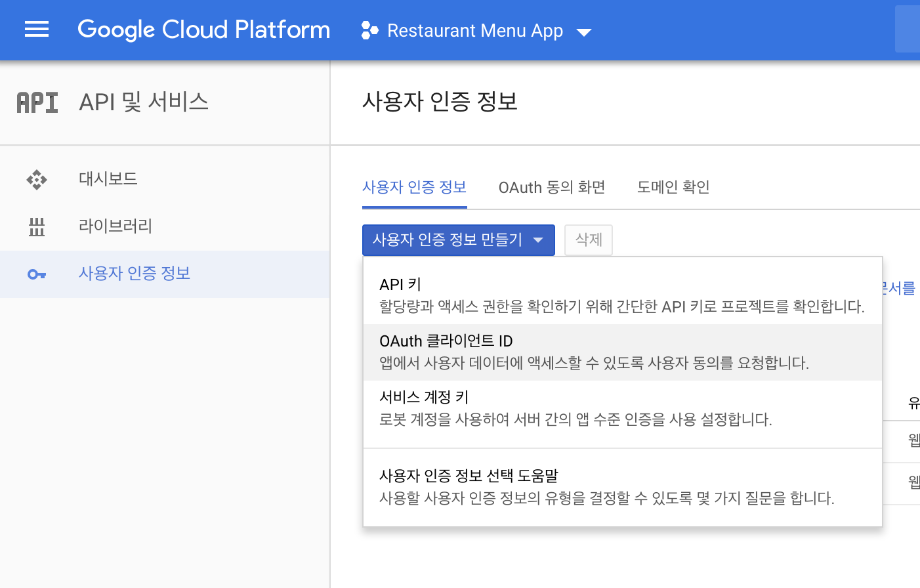
Task: Click the 로봇 계정을 사용하여 description text
Action: click(575, 419)
